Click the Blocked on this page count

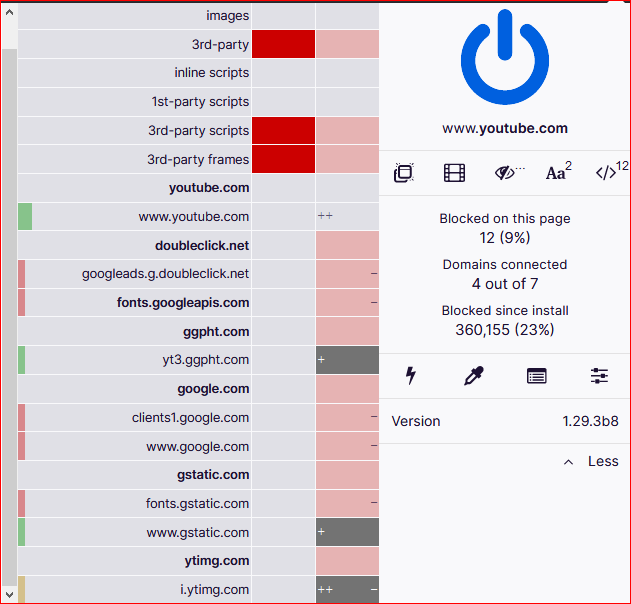pos(505,237)
